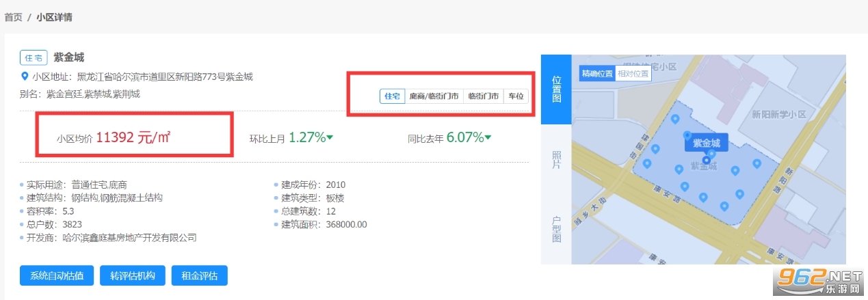Click the 紫金城 blue label bubble on map
868x300 pixels.
[x=707, y=143]
